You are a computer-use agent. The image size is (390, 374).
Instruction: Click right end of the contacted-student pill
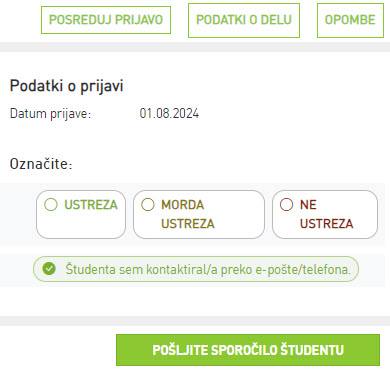tap(354, 269)
